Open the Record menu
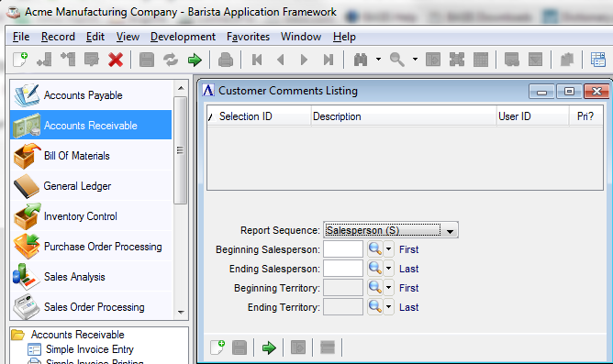This screenshot has height=364, width=613. click(58, 37)
